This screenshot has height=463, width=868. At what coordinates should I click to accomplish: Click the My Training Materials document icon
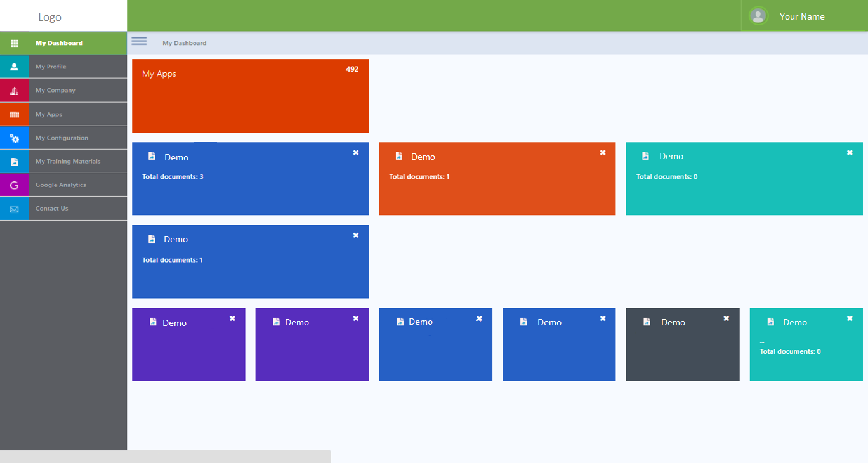click(15, 162)
